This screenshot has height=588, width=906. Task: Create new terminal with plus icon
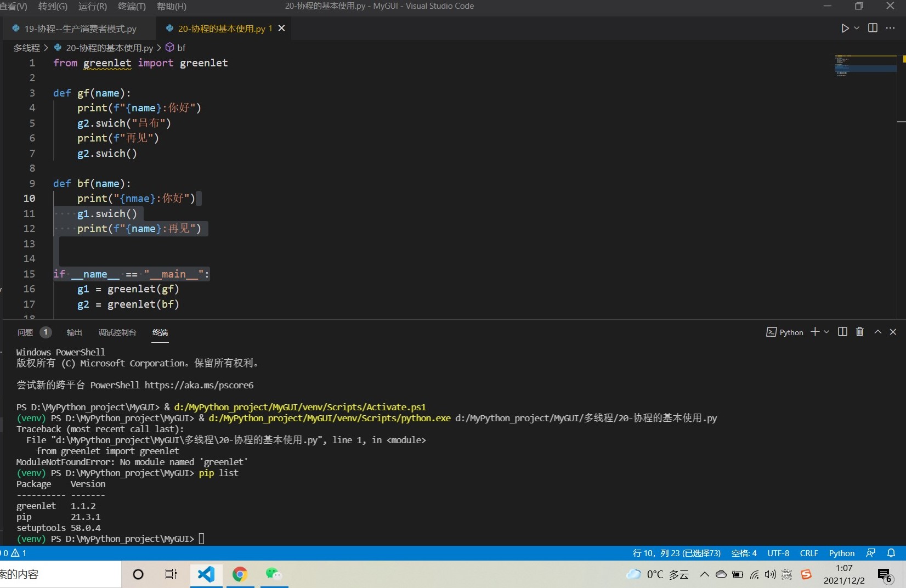[x=815, y=332]
